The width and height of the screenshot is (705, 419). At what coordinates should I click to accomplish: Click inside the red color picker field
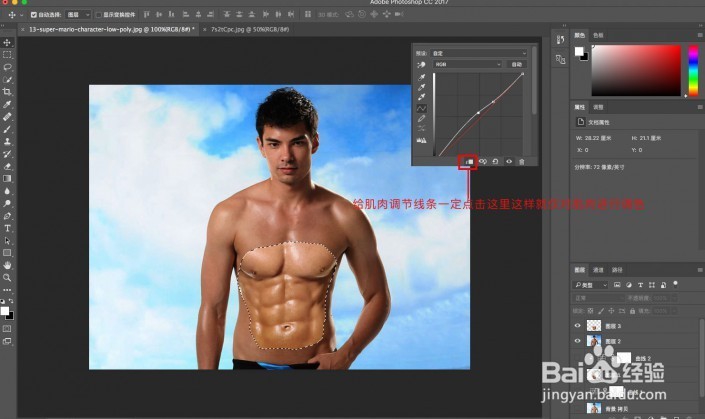[636, 70]
